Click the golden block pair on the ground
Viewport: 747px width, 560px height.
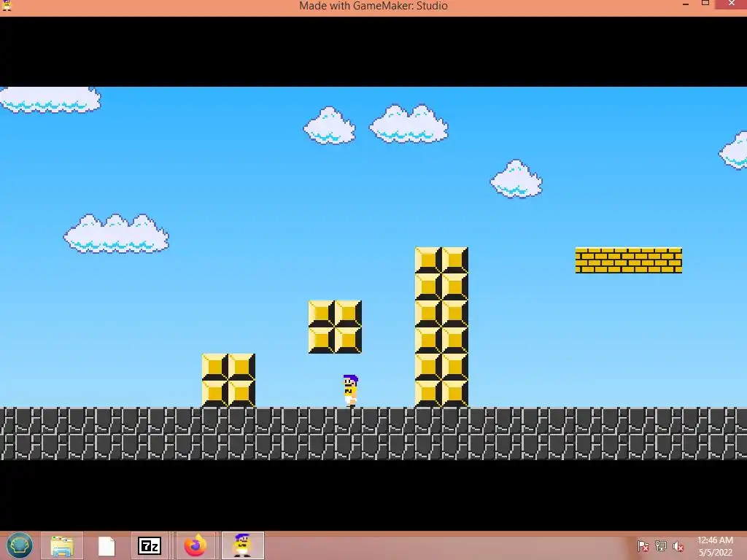click(x=228, y=381)
